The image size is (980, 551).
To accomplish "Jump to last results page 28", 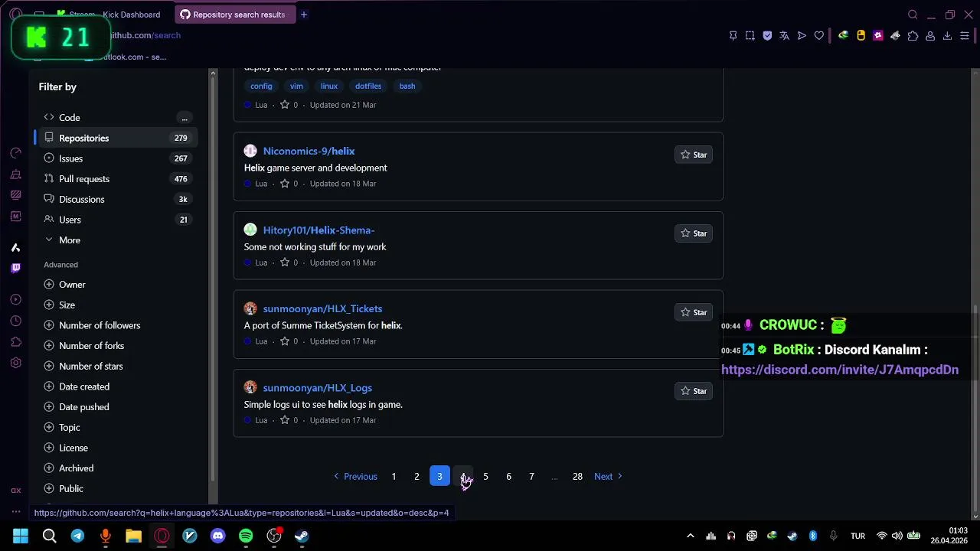I will [x=577, y=477].
